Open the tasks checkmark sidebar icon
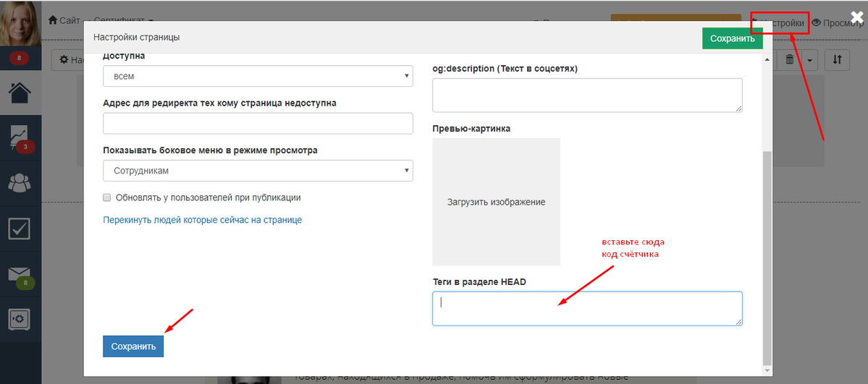This screenshot has height=384, width=868. pyautogui.click(x=20, y=229)
